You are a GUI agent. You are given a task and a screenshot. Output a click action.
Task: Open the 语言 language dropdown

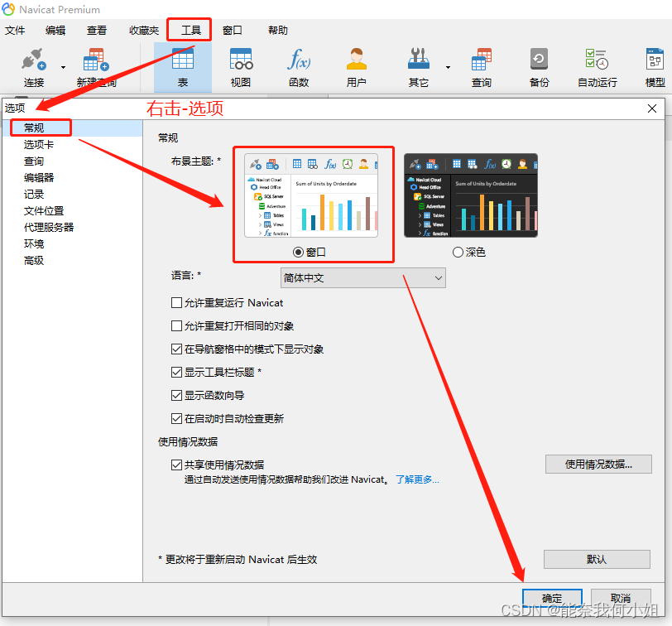[x=362, y=277]
